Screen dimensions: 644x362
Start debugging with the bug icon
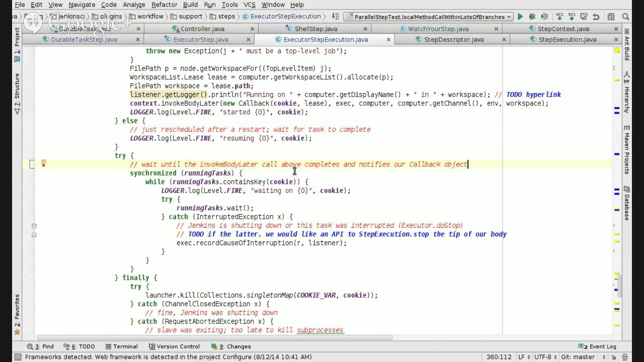point(532,17)
